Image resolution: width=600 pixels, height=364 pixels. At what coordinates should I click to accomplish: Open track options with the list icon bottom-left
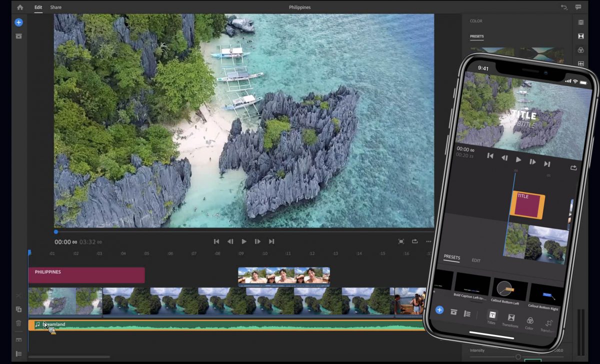tap(19, 353)
